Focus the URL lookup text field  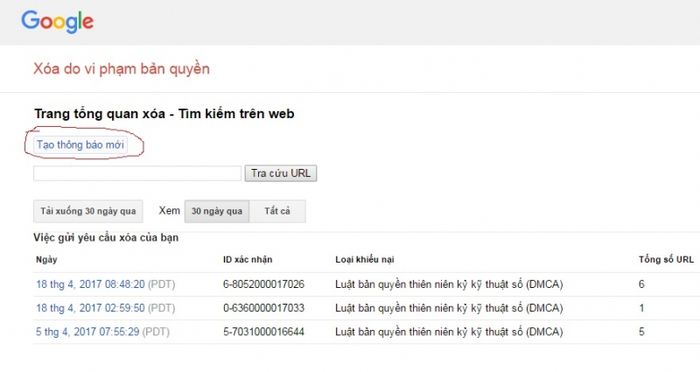pyautogui.click(x=137, y=173)
